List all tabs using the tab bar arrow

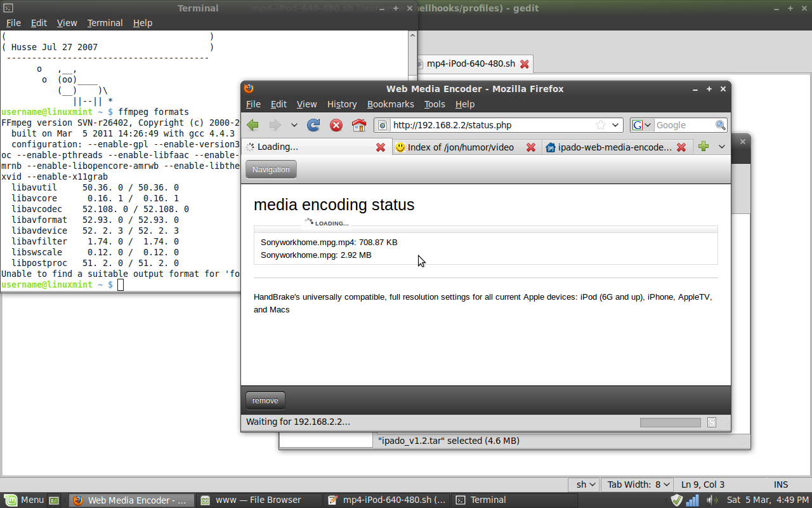pos(721,147)
